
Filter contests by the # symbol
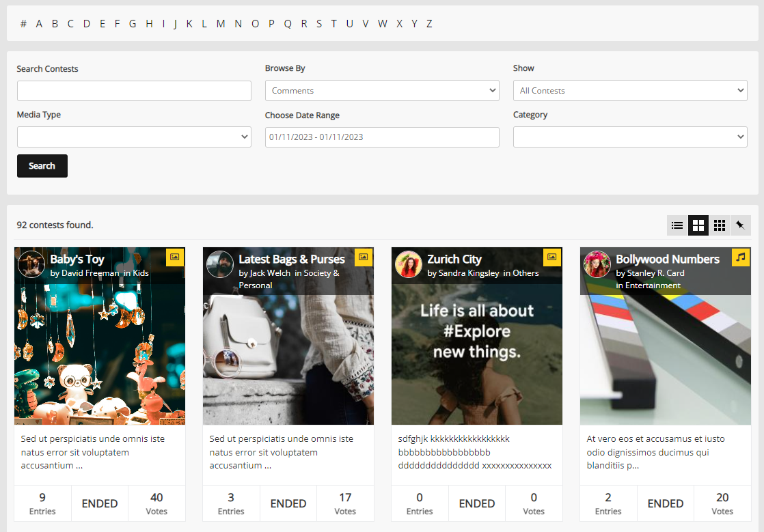[23, 24]
